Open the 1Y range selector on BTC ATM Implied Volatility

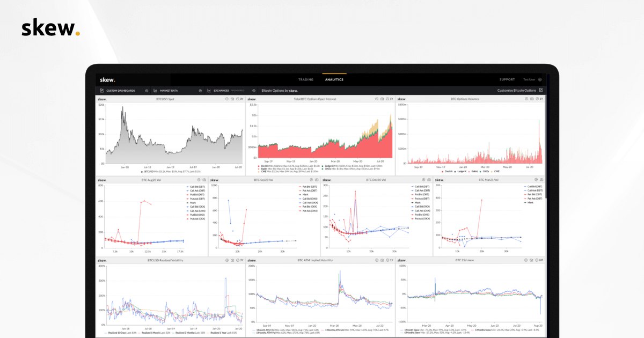click(x=389, y=260)
